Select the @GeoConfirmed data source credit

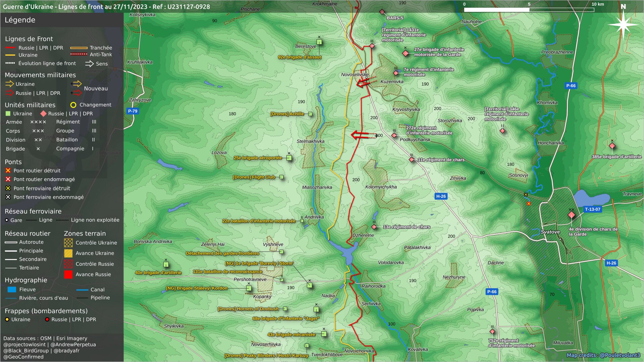click(23, 357)
